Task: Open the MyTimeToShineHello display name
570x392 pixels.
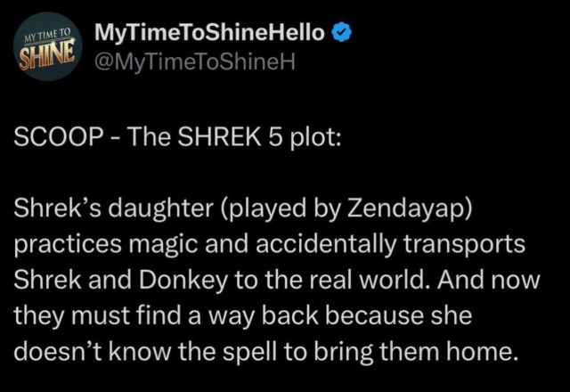Action: [209, 32]
